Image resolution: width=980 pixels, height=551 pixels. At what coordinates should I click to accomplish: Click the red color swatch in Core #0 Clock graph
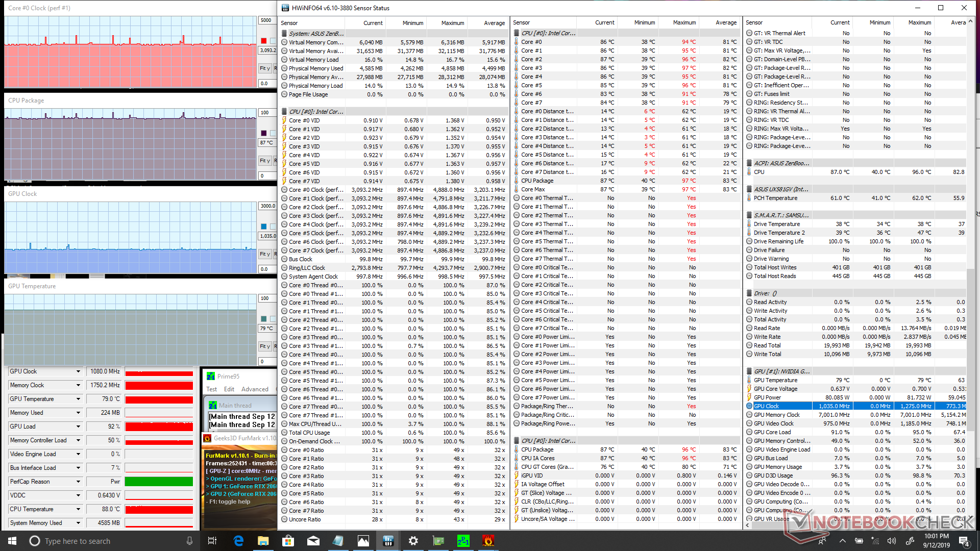(264, 41)
